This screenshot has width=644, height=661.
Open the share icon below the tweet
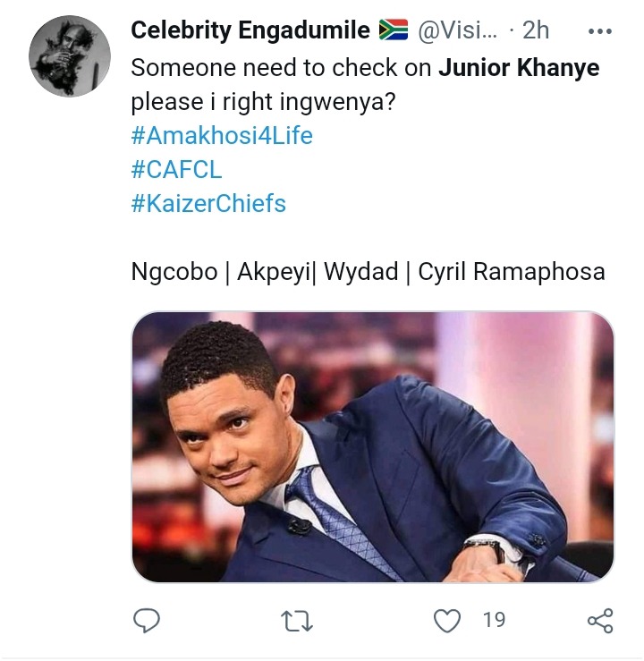599,620
